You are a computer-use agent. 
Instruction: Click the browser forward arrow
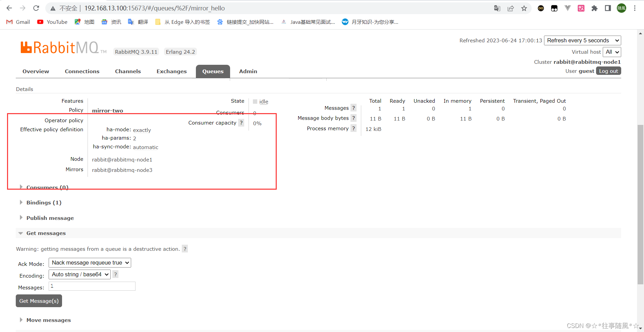(x=22, y=8)
